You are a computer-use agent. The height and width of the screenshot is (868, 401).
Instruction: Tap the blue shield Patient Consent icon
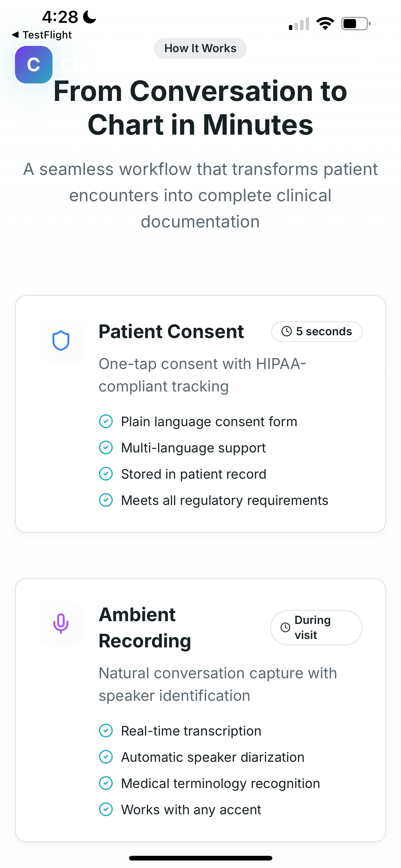coord(61,341)
